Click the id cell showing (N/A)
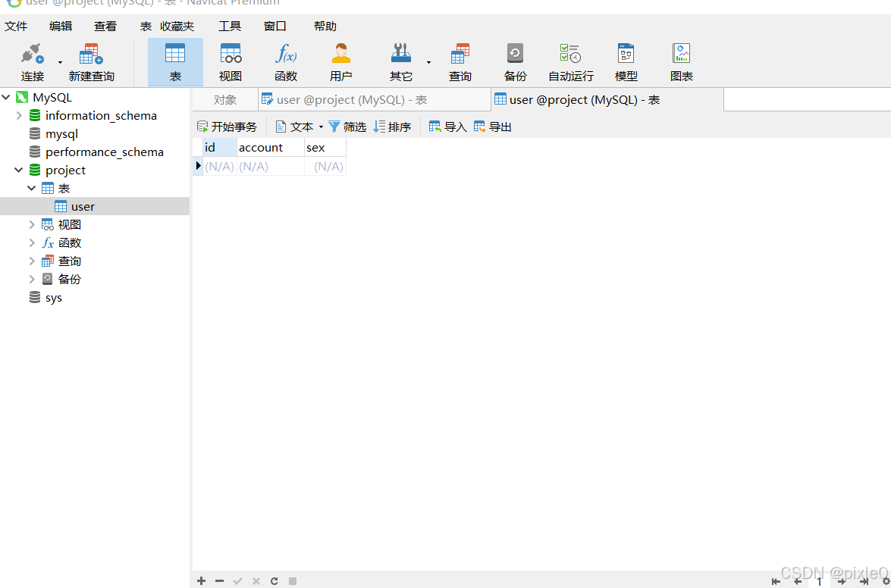 point(219,166)
